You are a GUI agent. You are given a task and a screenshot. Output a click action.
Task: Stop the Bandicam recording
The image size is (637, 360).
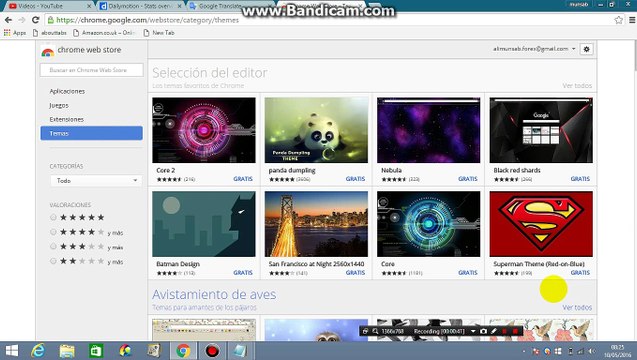(515, 331)
